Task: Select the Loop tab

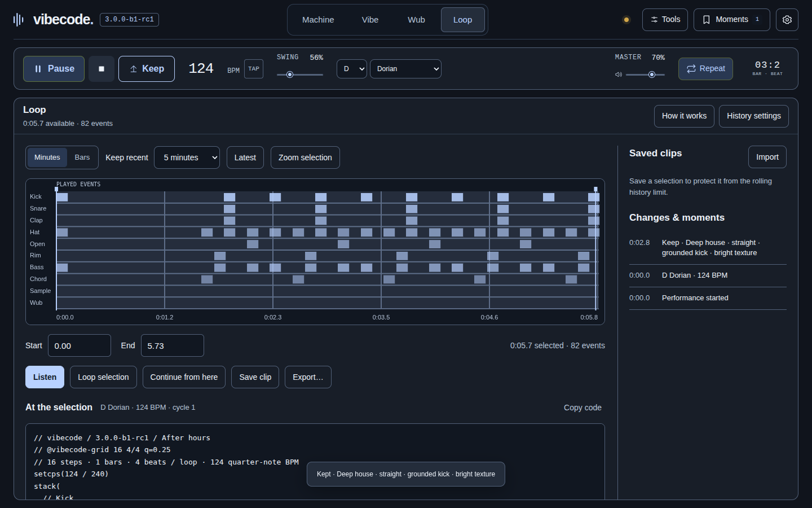Action: click(x=462, y=20)
